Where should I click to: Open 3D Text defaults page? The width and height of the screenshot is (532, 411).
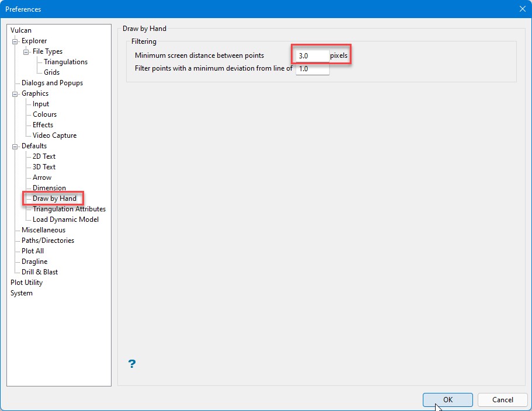point(44,167)
